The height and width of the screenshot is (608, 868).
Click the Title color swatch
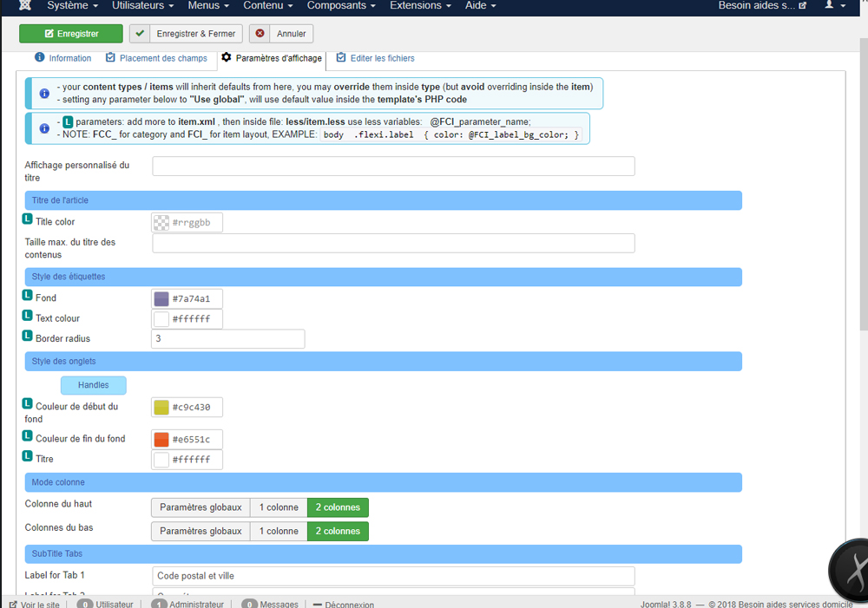tap(161, 222)
